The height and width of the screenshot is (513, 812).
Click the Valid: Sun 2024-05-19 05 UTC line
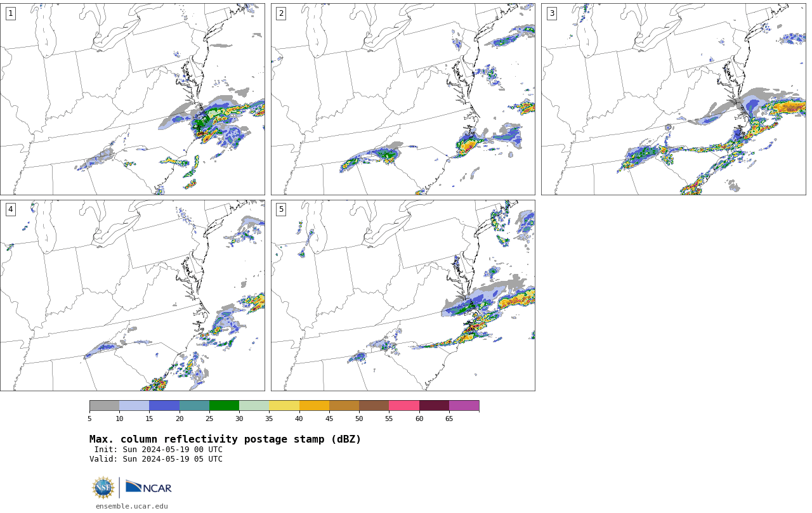[156, 459]
